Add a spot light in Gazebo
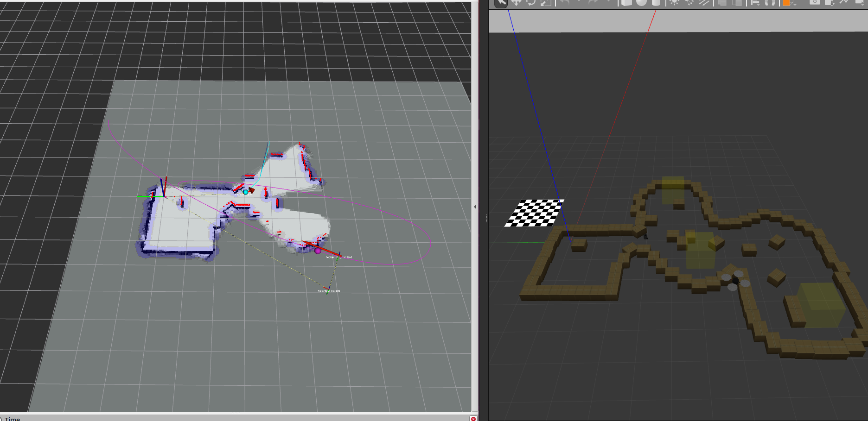868x421 pixels. click(689, 2)
